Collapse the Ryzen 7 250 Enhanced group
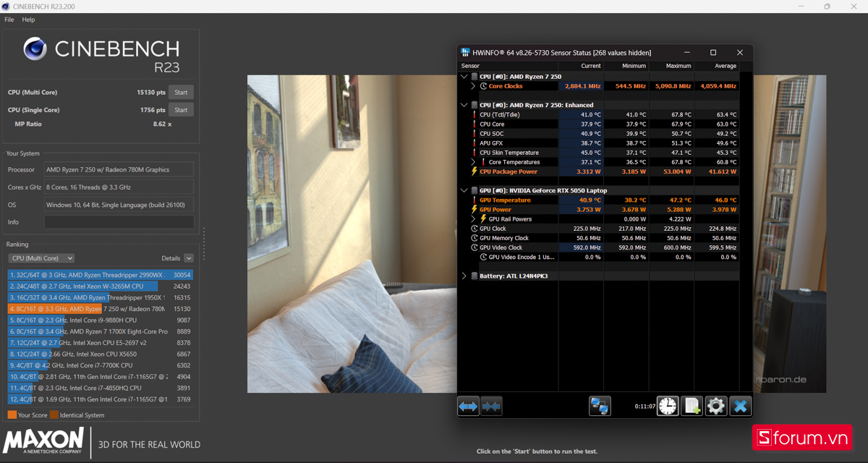The height and width of the screenshot is (463, 868). click(464, 105)
